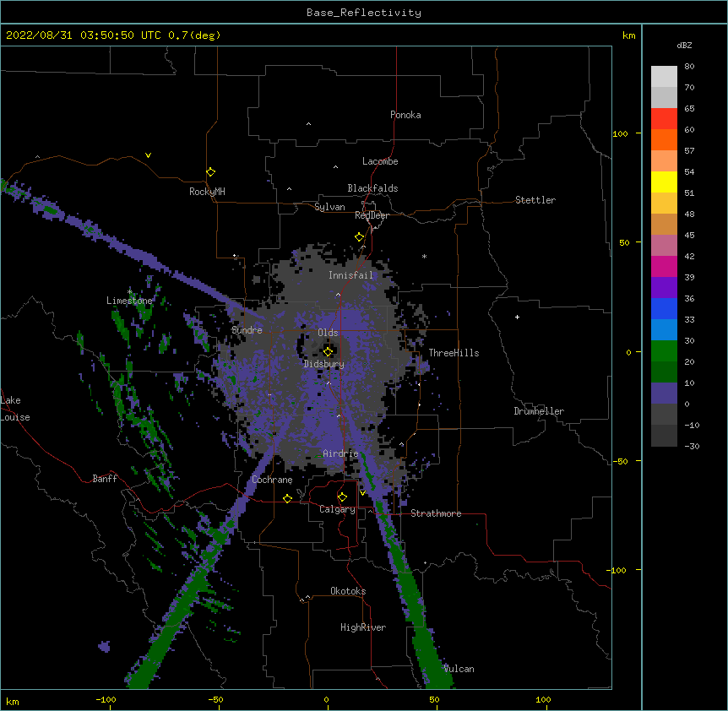728x711 pixels.
Task: Click the Calgary city label
Action: [x=337, y=509]
